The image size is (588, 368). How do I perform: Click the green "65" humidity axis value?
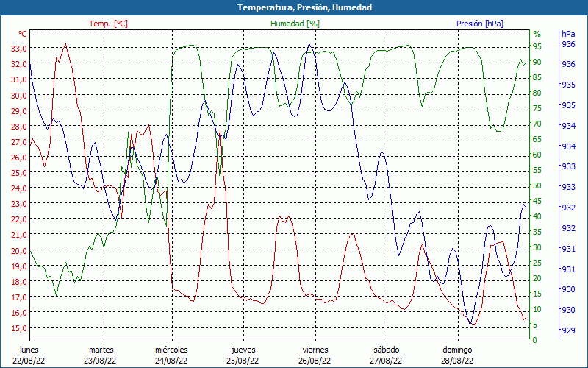[x=537, y=139]
